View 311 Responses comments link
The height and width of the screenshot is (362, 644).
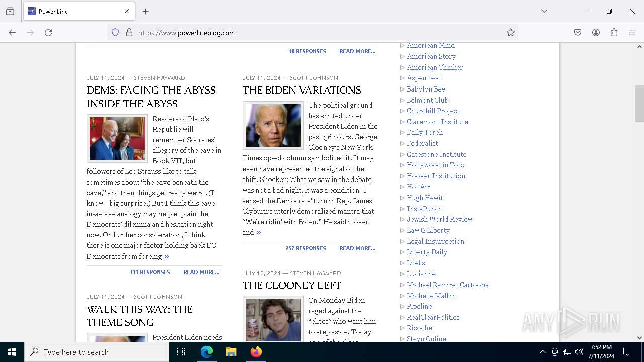click(149, 272)
